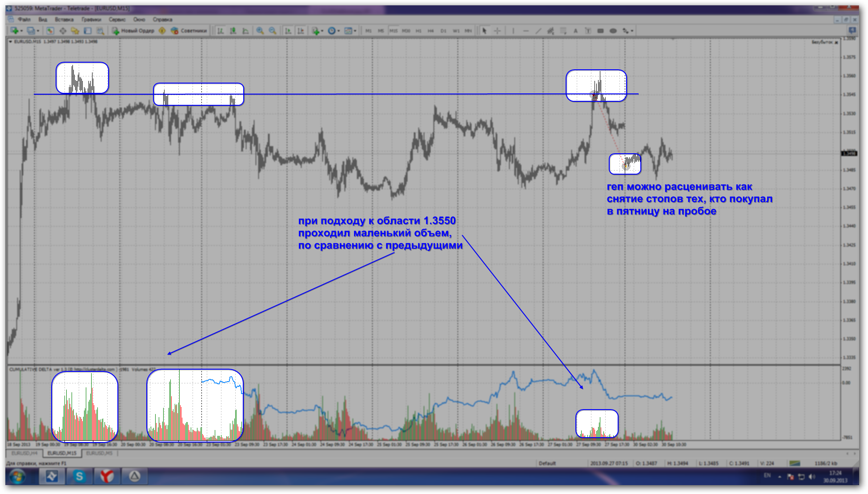Image resolution: width=868 pixels, height=494 pixels.
Task: Click the current price label on scale
Action: coord(849,153)
